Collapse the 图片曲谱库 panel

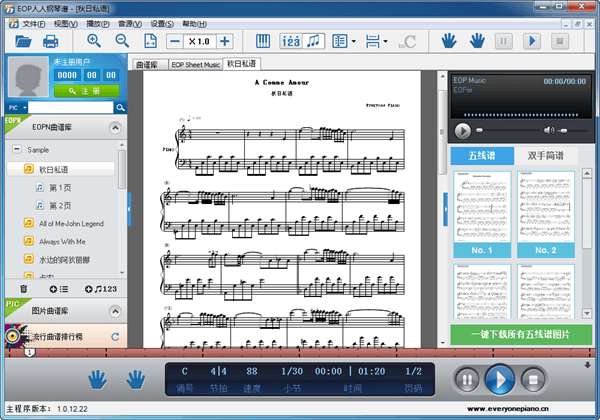coord(115,311)
